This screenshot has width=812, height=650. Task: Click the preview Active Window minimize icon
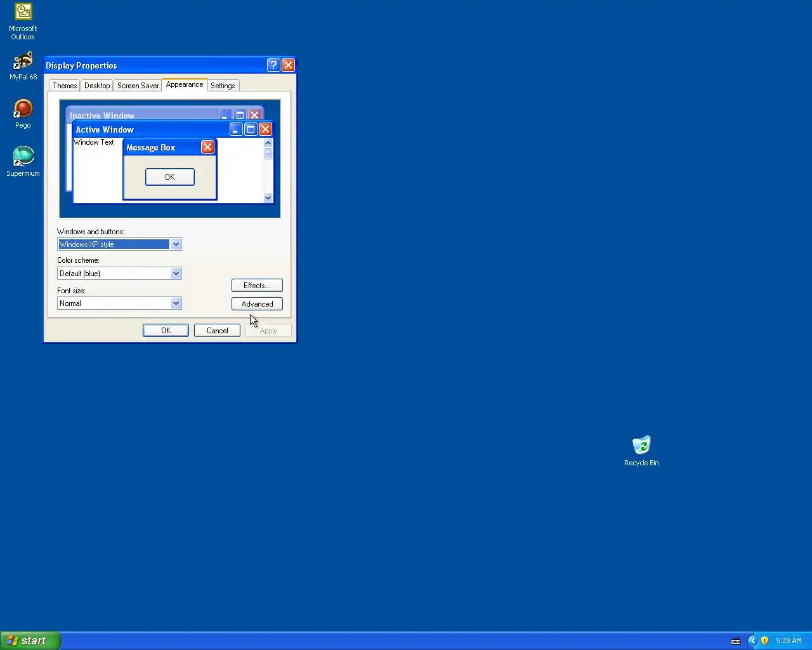coord(236,129)
